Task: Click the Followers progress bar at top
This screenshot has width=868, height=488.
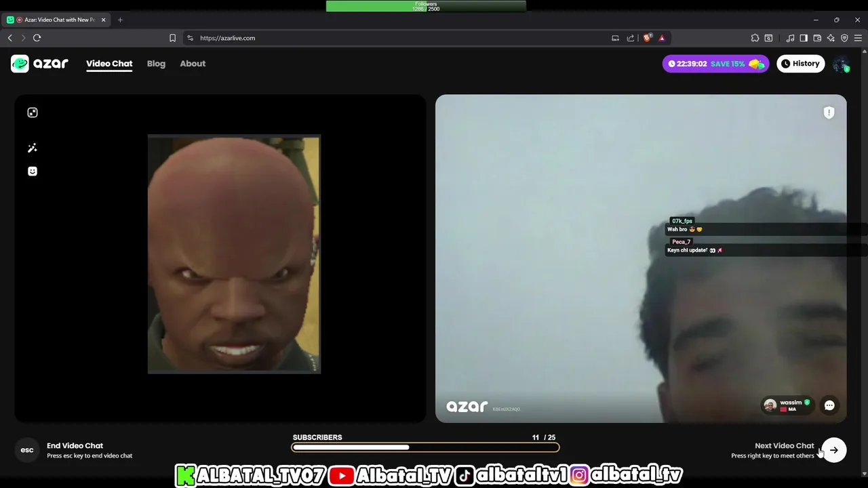Action: 426,6
